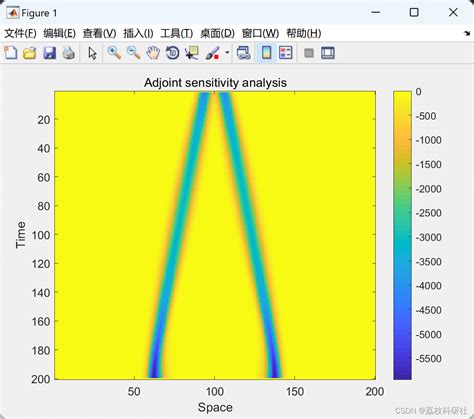Click the x-axis tick label 150
The height and width of the screenshot is (419, 474).
point(295,391)
